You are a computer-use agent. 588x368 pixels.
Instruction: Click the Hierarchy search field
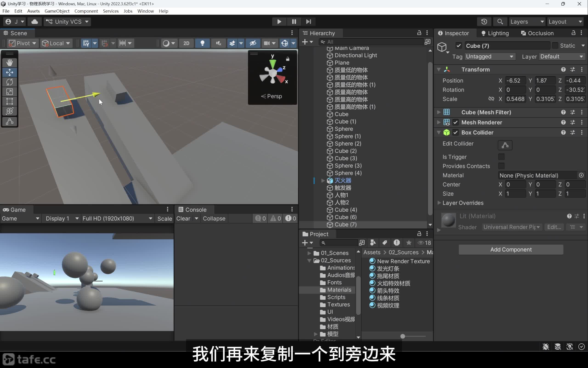click(x=371, y=42)
